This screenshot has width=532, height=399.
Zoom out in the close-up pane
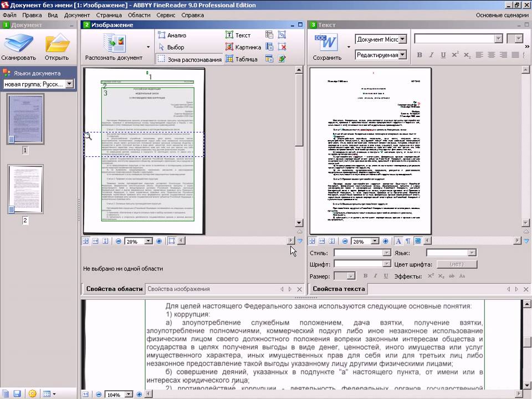(x=99, y=394)
